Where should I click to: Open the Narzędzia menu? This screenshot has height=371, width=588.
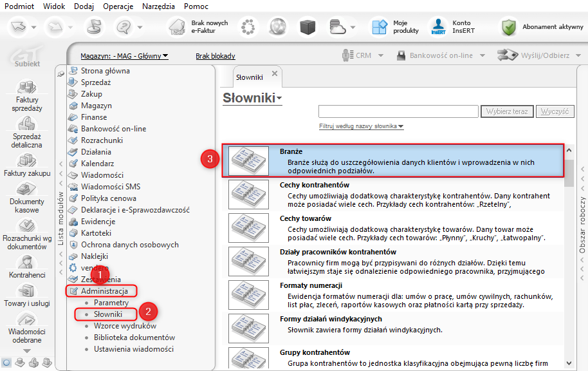click(158, 6)
